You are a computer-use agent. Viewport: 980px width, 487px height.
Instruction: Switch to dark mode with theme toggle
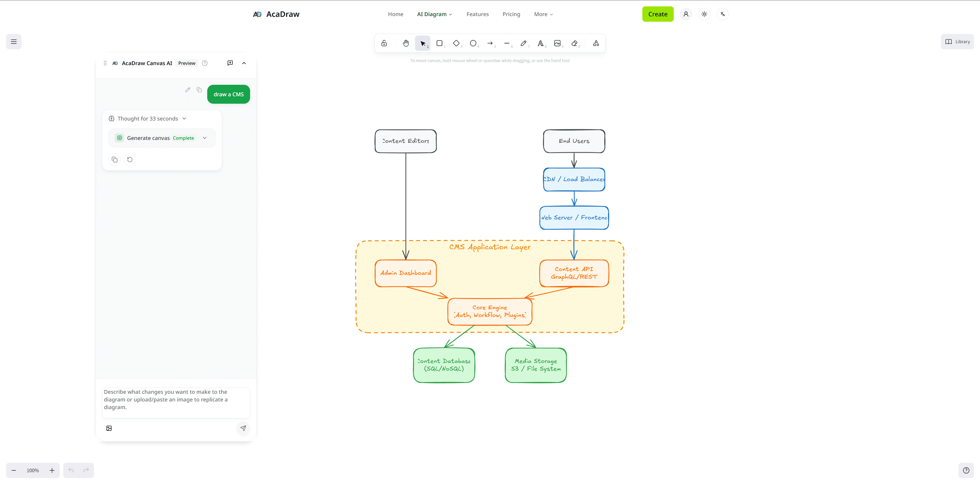704,14
